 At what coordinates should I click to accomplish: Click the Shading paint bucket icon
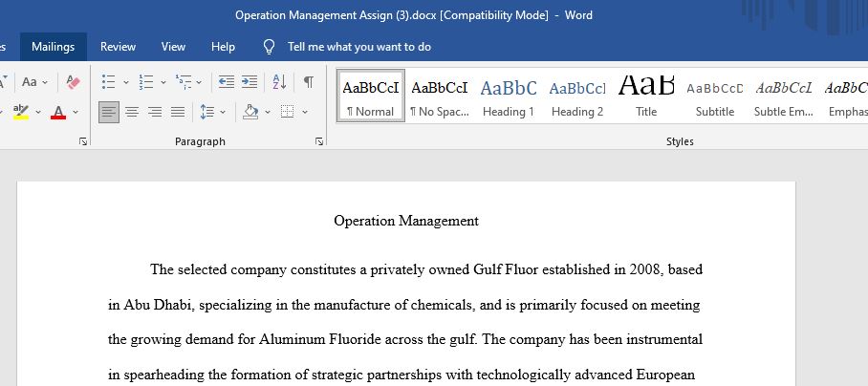[250, 112]
